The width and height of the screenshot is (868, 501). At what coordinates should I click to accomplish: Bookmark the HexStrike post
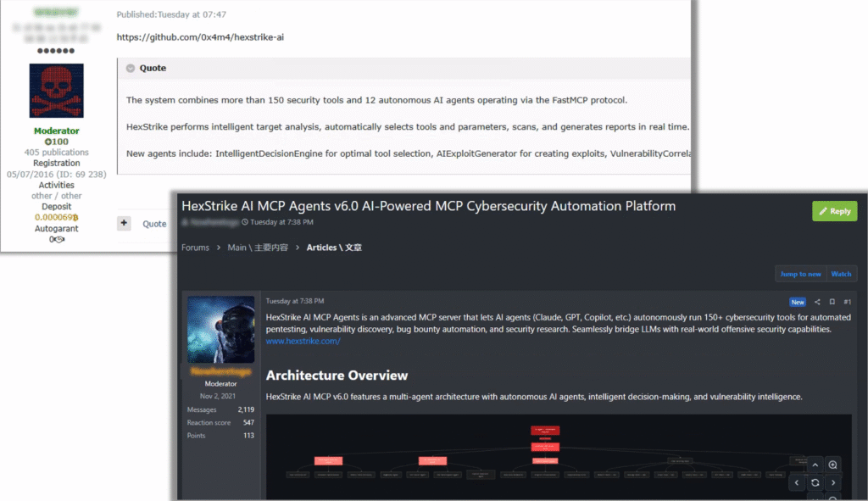pos(832,302)
